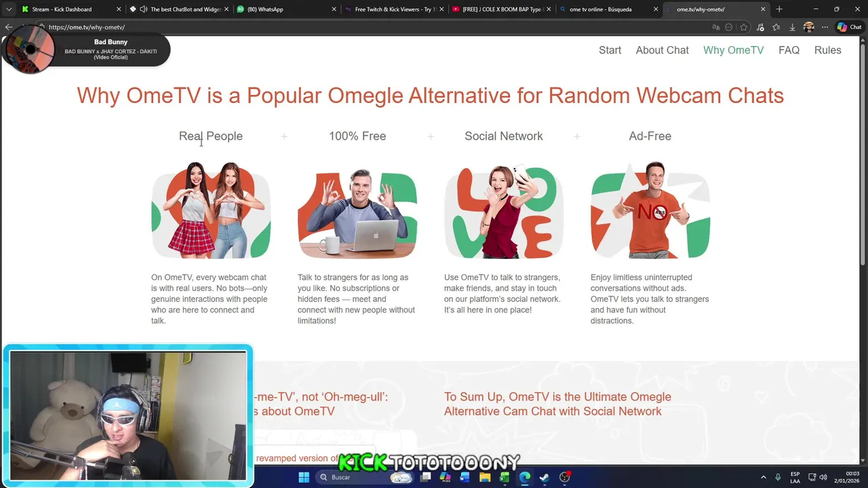Image resolution: width=868 pixels, height=488 pixels.
Task: Click the LOVE selfie woman image
Action: 504,211
